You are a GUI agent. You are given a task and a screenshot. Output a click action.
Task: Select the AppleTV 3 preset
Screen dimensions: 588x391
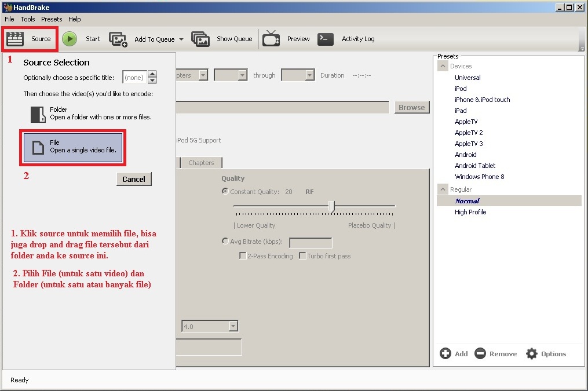tap(469, 144)
